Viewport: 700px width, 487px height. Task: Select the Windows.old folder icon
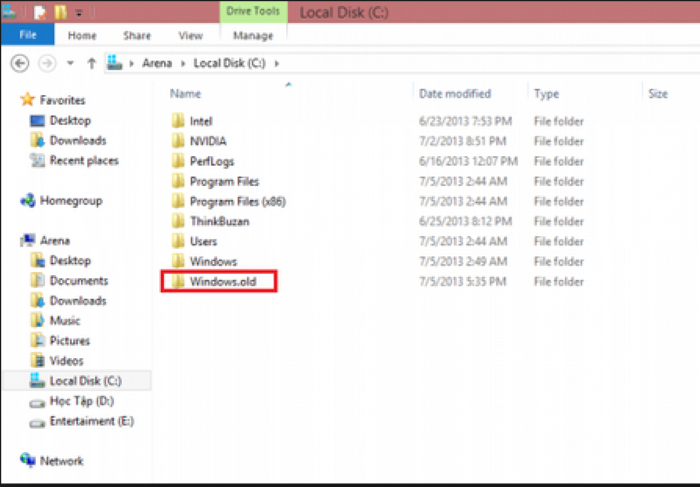178,281
